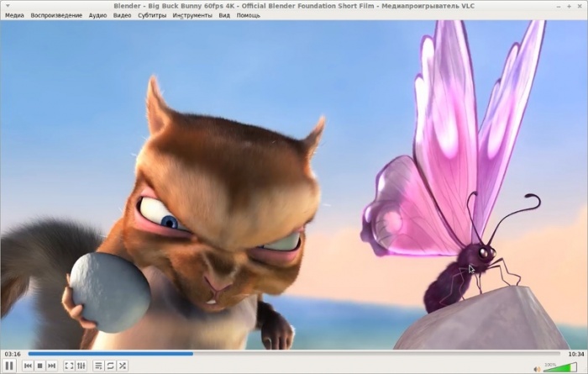Minimize the VLC window
The height and width of the screenshot is (374, 588).
pos(559,6)
